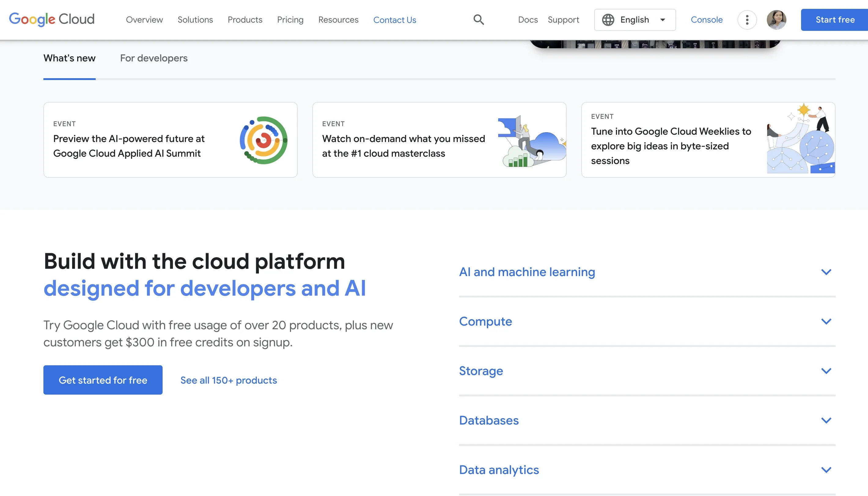
Task: Open the Overview nav item
Action: tap(145, 20)
